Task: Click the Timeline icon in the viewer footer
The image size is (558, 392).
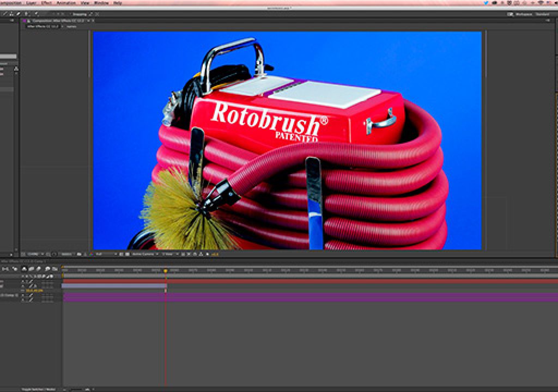Action: pos(195,254)
